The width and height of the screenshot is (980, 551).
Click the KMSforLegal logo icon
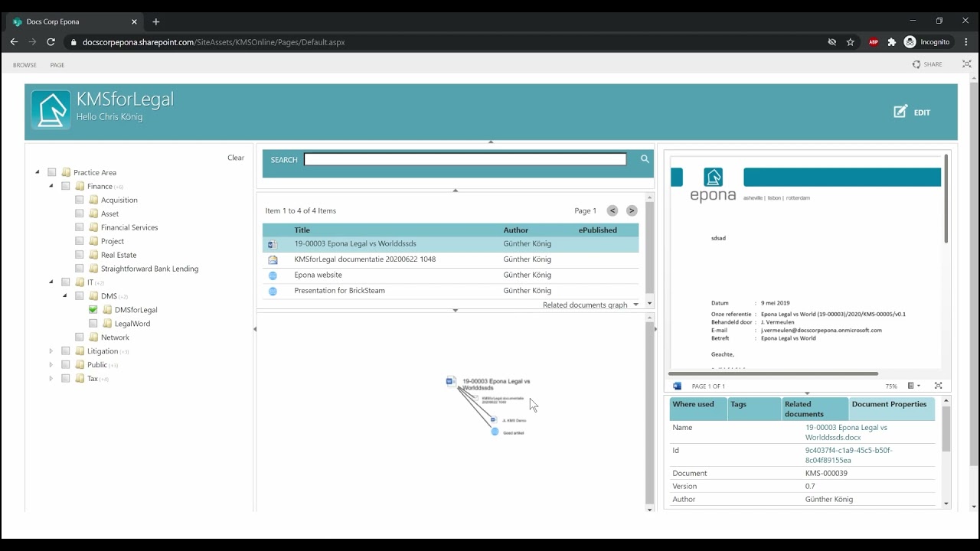coord(51,110)
